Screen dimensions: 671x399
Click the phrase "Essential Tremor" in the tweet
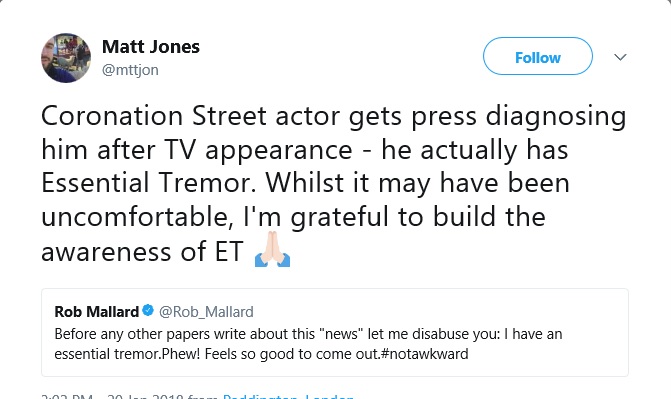[152, 183]
